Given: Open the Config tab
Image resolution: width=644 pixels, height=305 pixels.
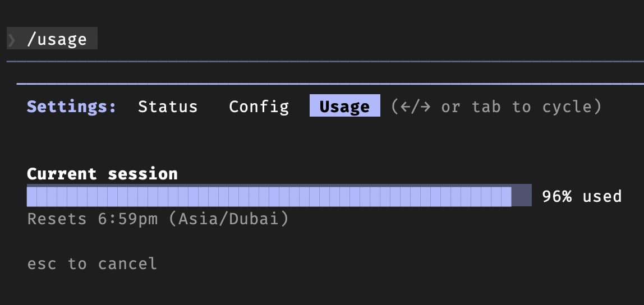Looking at the screenshot, I should pos(259,107).
